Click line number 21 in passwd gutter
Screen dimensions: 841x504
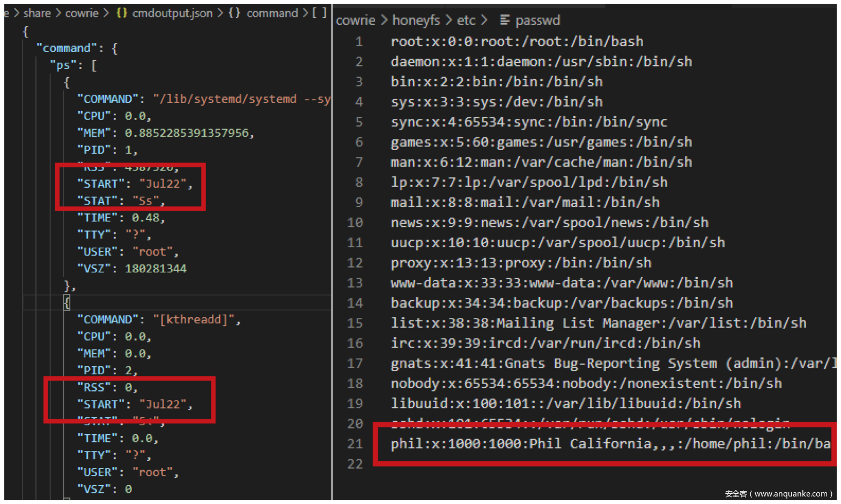pyautogui.click(x=355, y=444)
